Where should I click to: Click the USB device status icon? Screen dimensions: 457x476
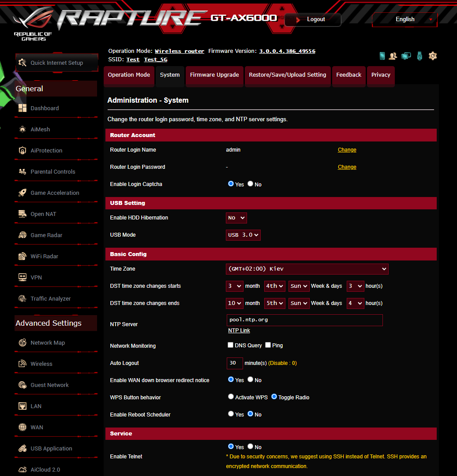pyautogui.click(x=420, y=56)
